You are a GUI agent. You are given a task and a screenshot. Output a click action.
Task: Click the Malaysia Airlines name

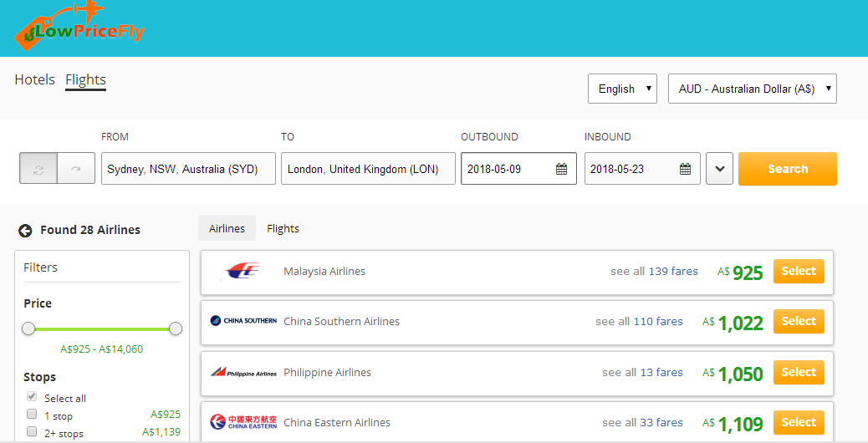click(x=324, y=271)
